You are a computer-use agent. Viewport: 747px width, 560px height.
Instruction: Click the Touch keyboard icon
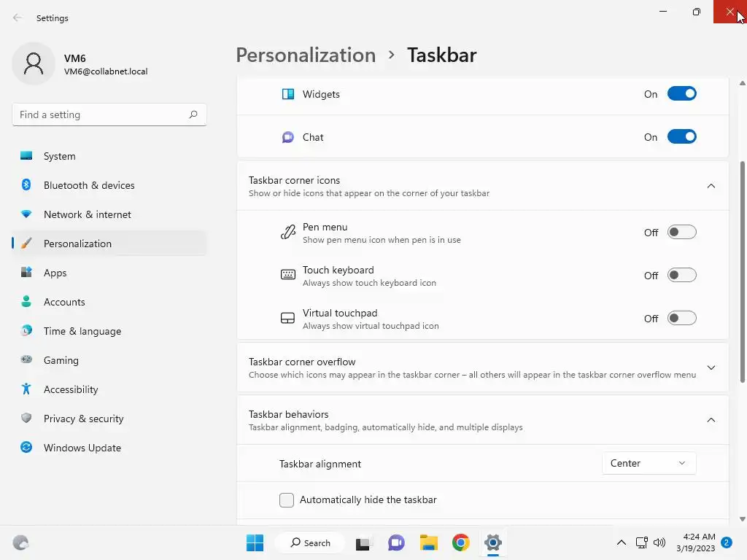[287, 275]
